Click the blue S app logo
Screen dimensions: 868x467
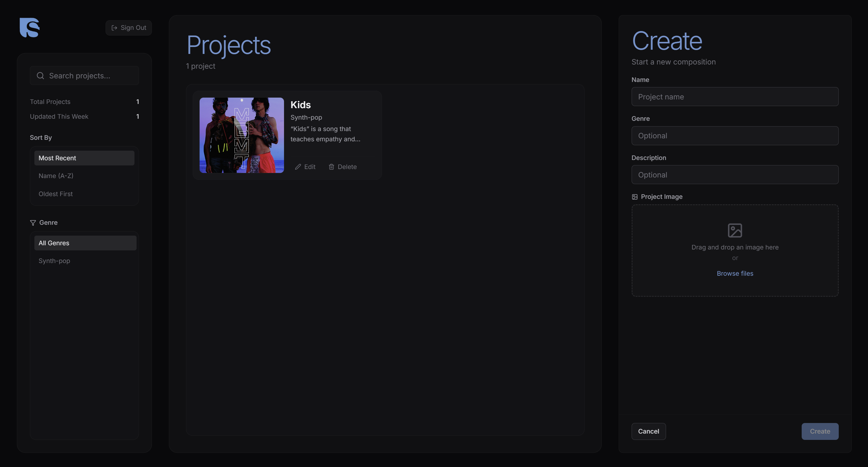coord(29,28)
